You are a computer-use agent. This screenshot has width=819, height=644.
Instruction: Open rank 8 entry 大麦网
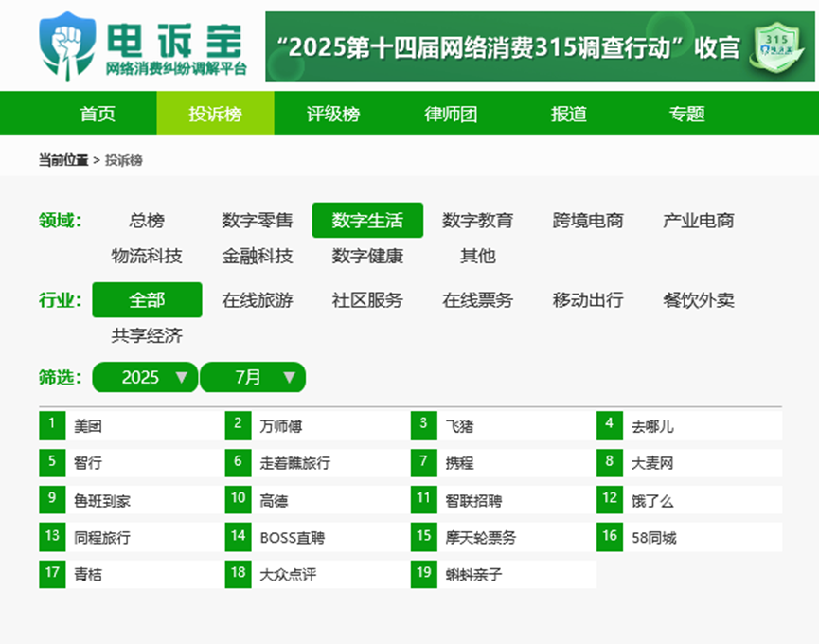click(689, 463)
